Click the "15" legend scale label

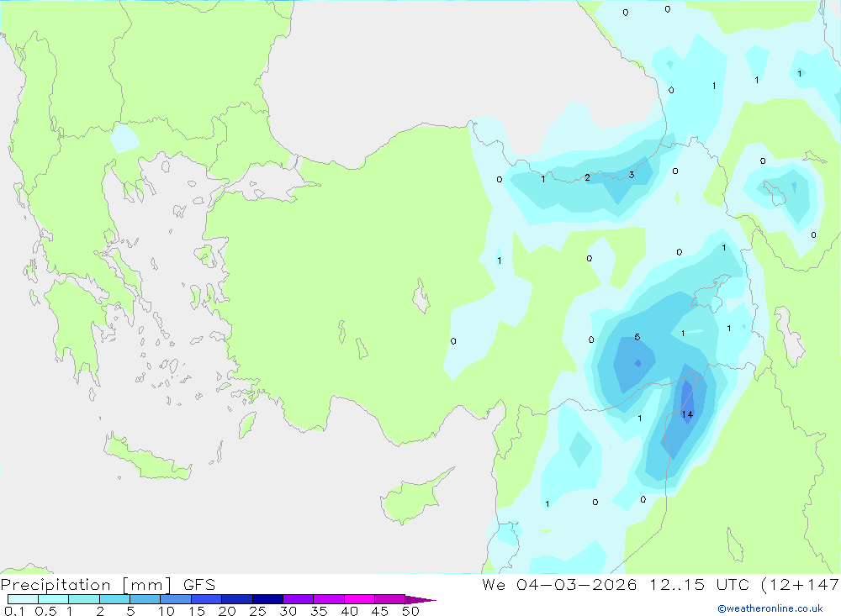point(197,611)
